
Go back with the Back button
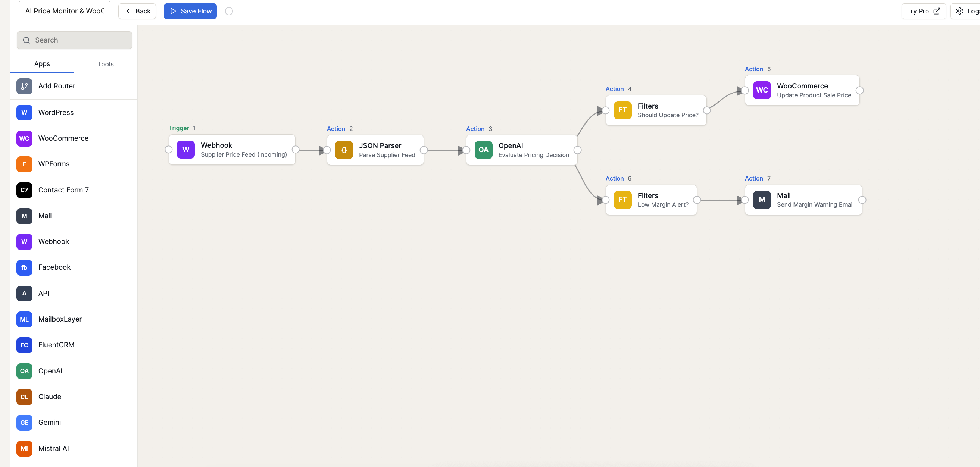pos(137,12)
